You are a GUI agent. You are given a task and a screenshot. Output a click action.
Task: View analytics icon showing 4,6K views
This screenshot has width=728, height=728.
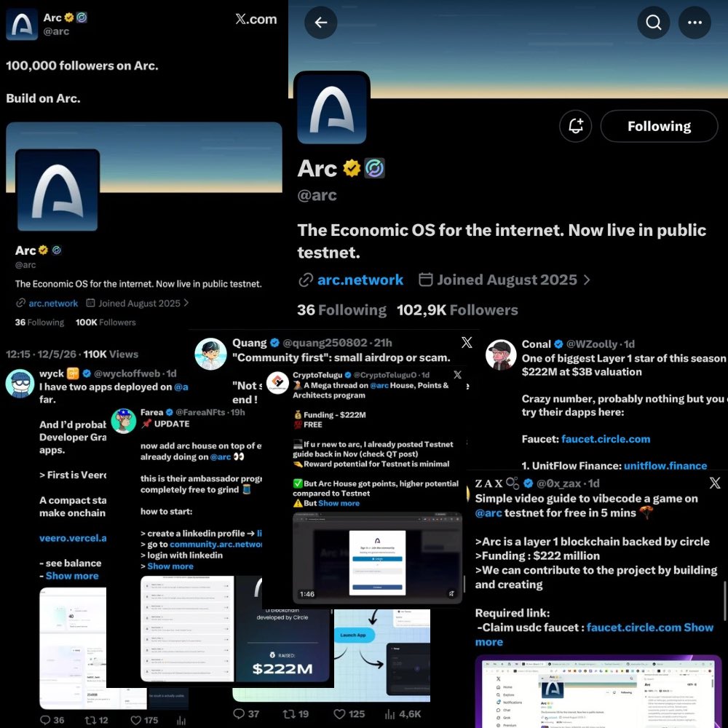point(389,713)
